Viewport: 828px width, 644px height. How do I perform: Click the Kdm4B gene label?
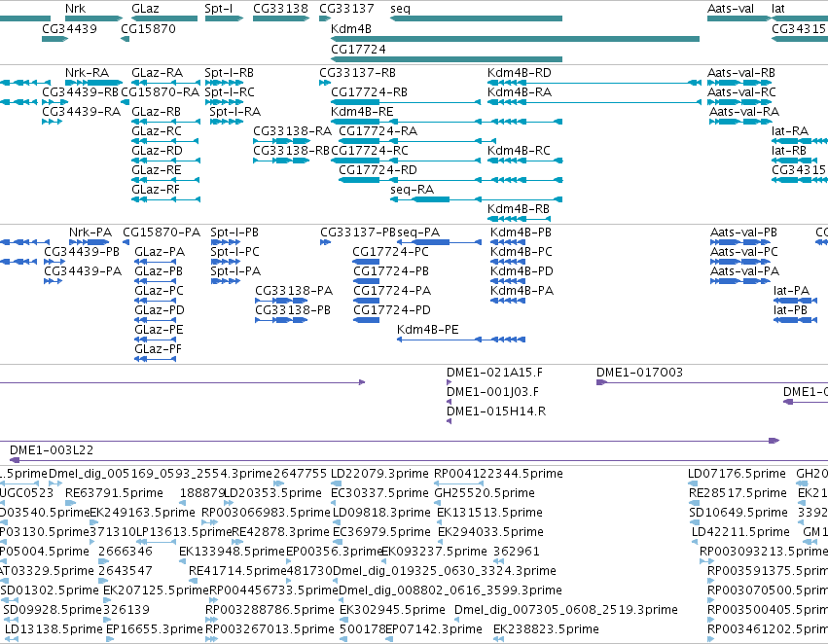351,29
